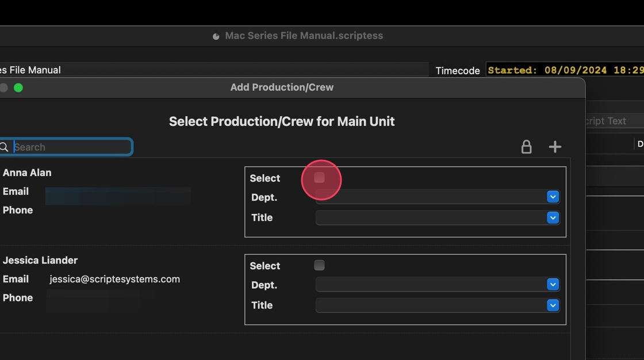Tick the Select checkbox for Anna Alan

320,178
